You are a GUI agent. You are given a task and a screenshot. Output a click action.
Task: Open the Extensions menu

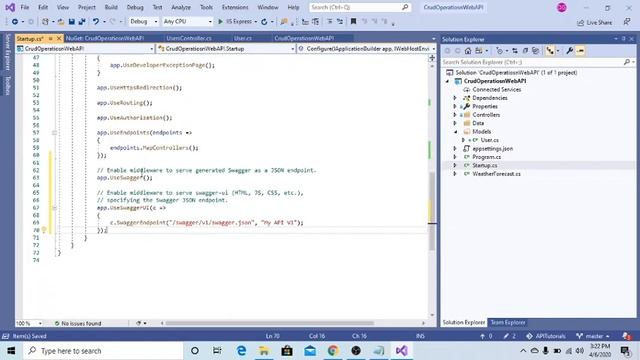[235, 7]
